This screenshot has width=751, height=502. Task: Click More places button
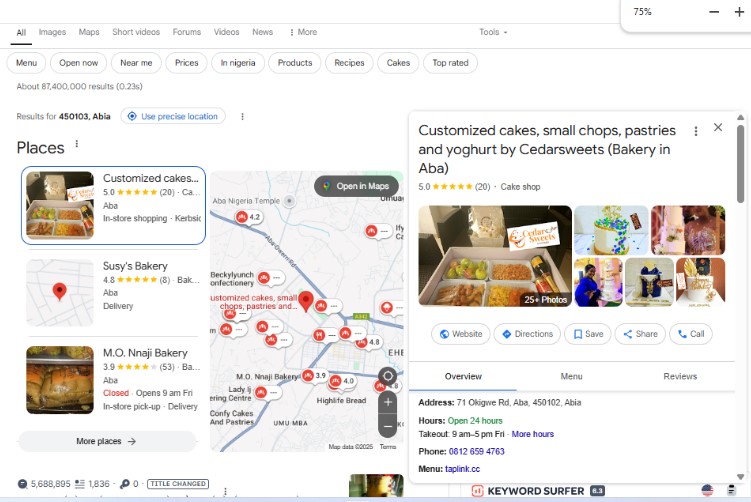coord(107,441)
